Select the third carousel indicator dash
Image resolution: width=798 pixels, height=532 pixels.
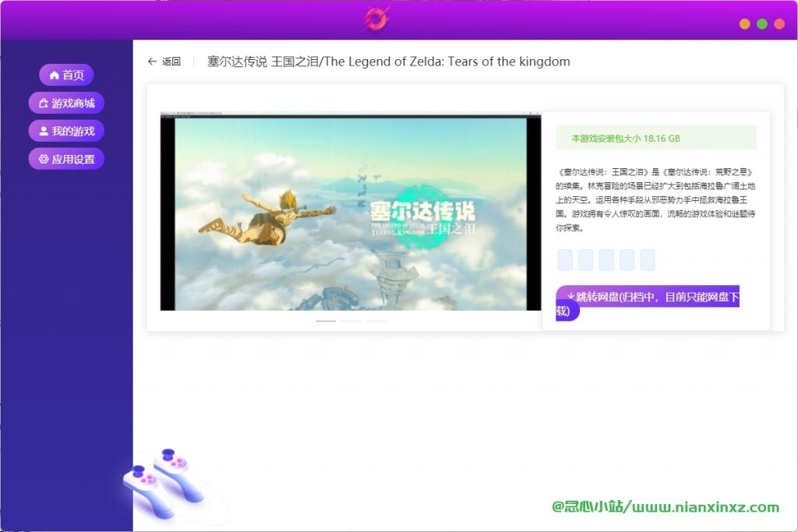pos(376,321)
